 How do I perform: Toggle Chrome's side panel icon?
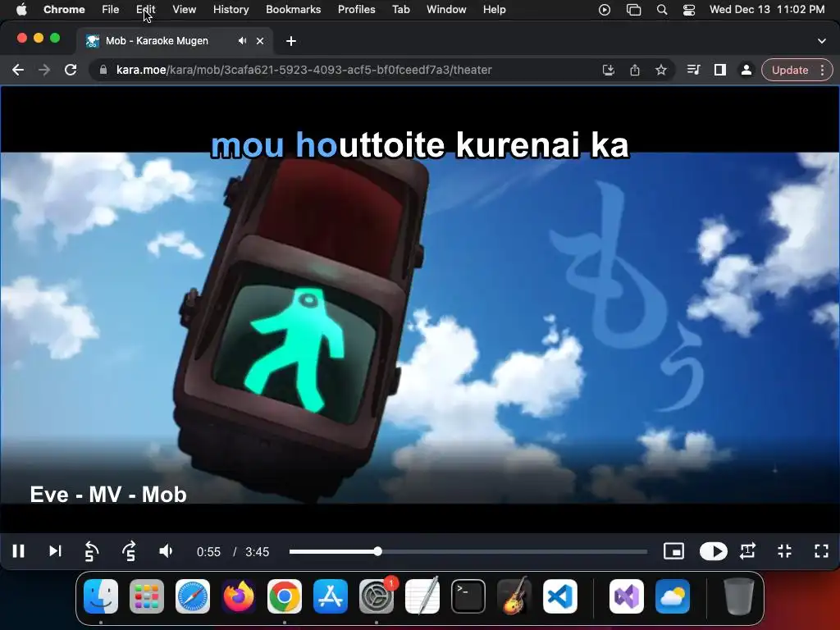click(x=720, y=70)
